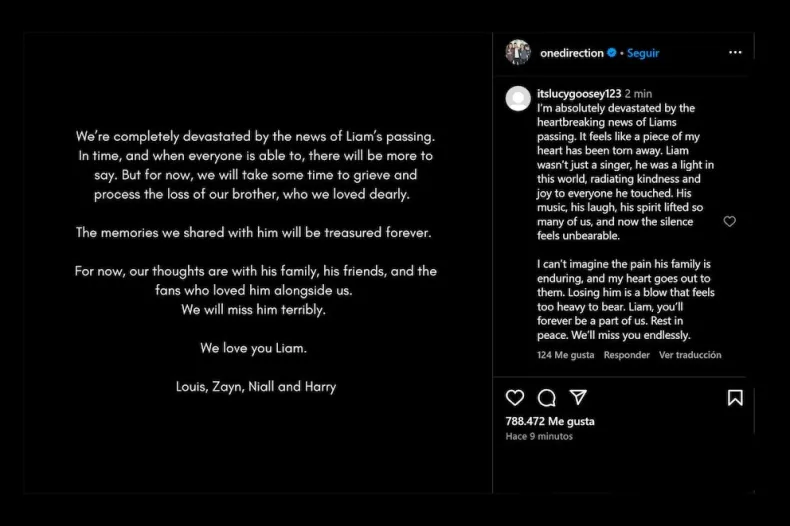This screenshot has width=790, height=526.
Task: Click Ver traducción under the comment
Action: coord(690,355)
